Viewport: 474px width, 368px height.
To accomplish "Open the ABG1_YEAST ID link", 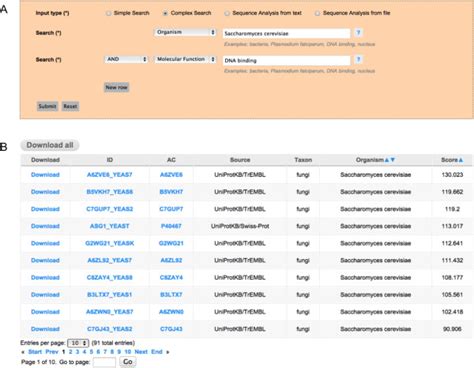I will click(x=110, y=226).
